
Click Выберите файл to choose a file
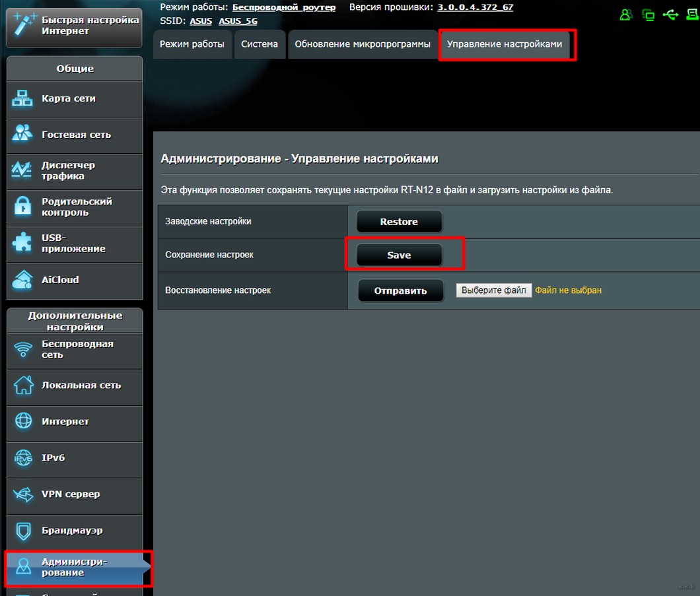click(494, 290)
